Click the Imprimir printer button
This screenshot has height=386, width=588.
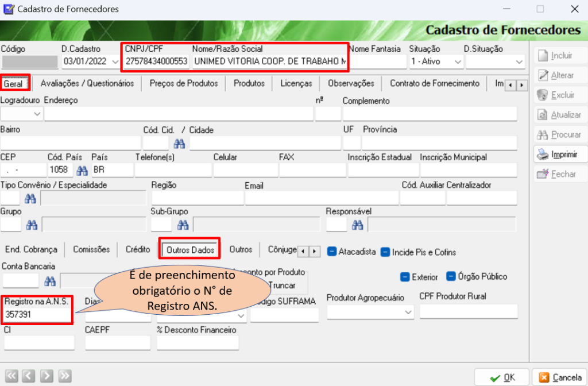pos(559,155)
